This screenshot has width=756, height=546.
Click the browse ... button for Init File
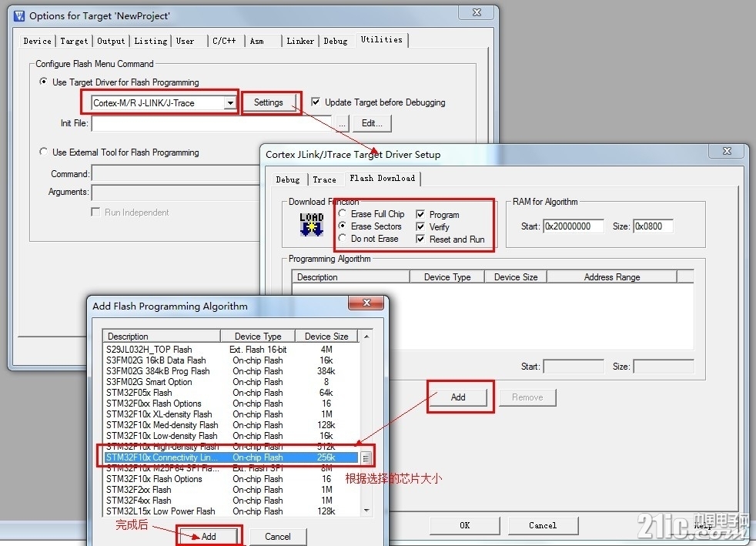(x=342, y=123)
